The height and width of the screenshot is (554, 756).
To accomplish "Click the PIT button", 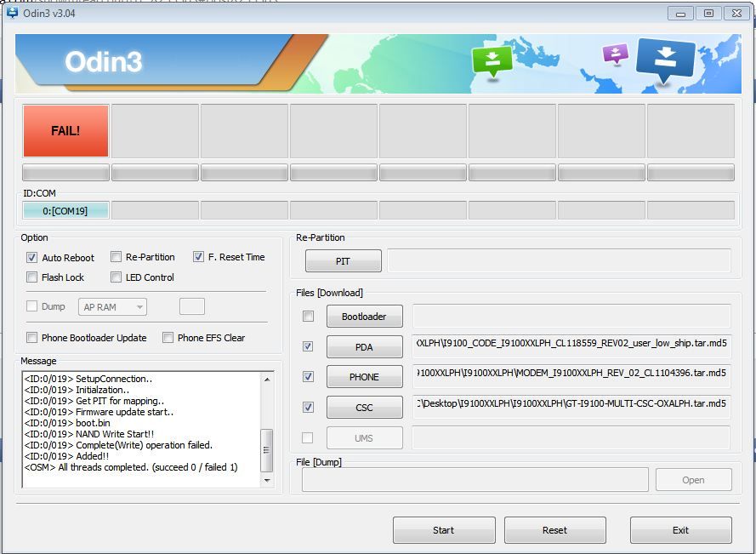I will (343, 261).
